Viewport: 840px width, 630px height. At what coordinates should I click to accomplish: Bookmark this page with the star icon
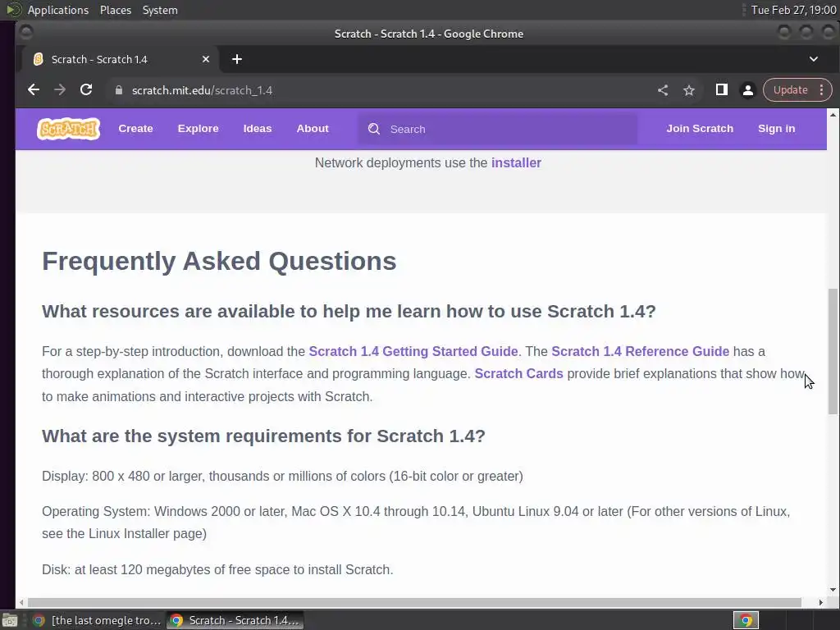[x=689, y=90]
